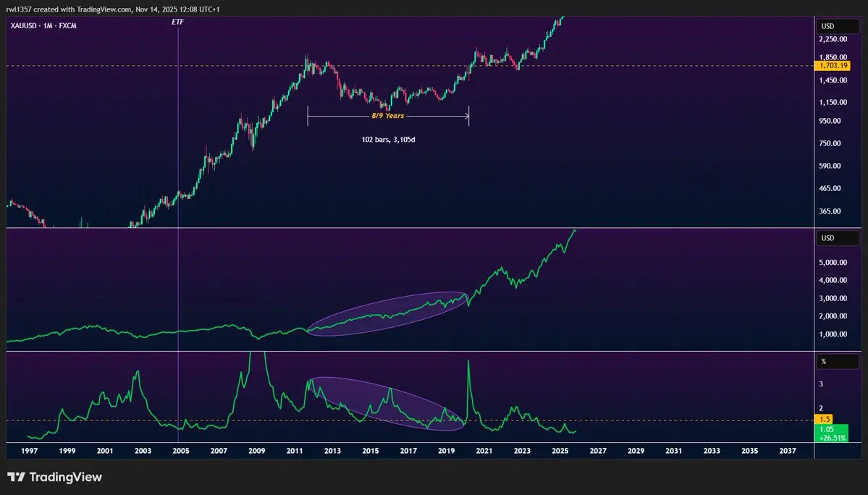This screenshot has height=495, width=868.
Task: Click the 750.00 price axis value
Action: pyautogui.click(x=830, y=143)
